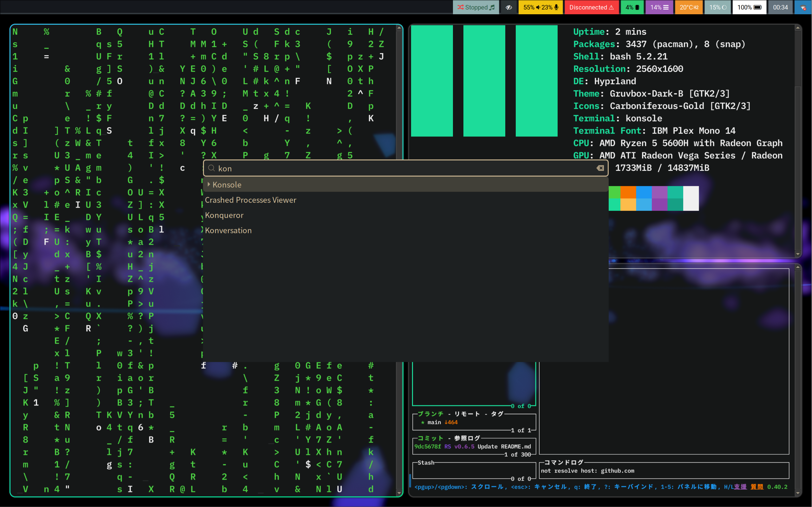The height and width of the screenshot is (507, 812).
Task: Click the network tray icon with red badge
Action: point(803,7)
